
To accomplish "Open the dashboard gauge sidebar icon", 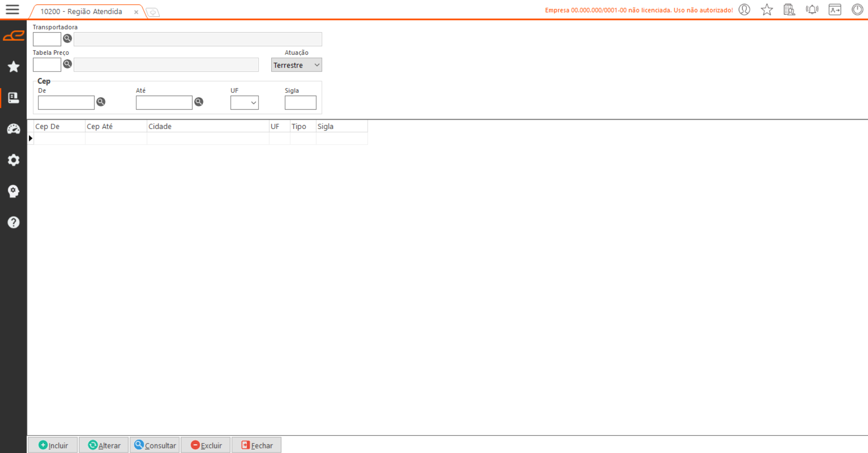I will point(14,129).
